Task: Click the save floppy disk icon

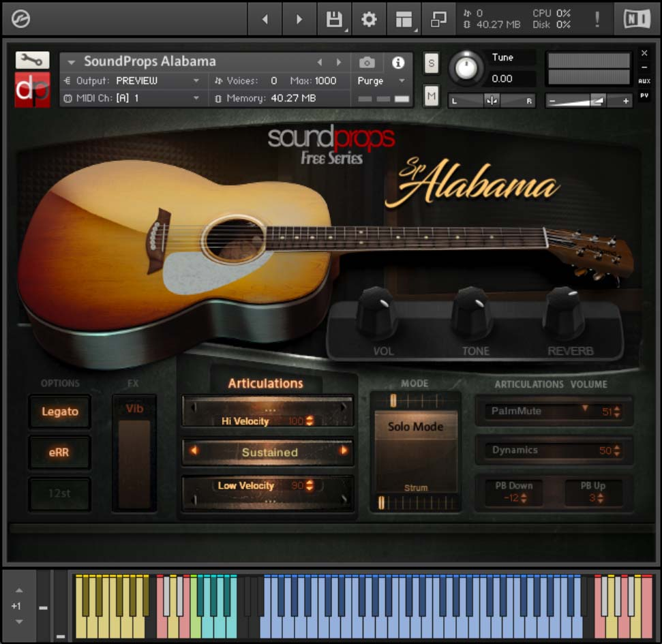Action: coord(334,20)
